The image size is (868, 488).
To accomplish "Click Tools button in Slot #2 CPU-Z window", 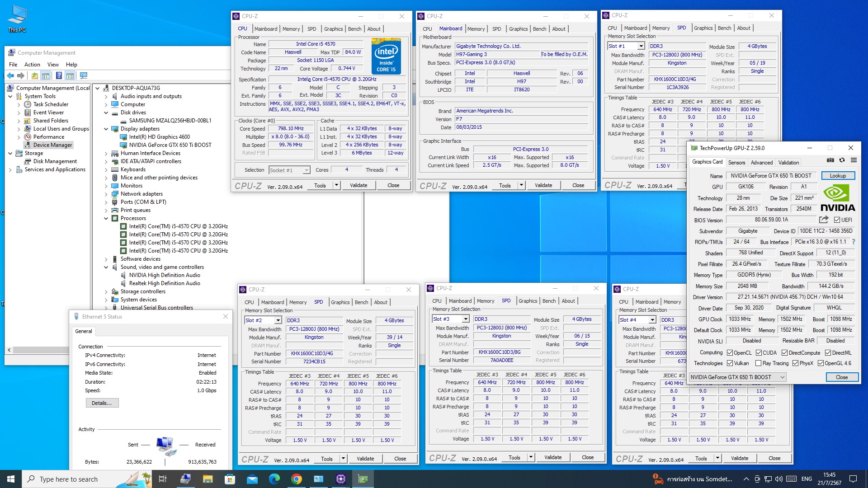I will [326, 459].
